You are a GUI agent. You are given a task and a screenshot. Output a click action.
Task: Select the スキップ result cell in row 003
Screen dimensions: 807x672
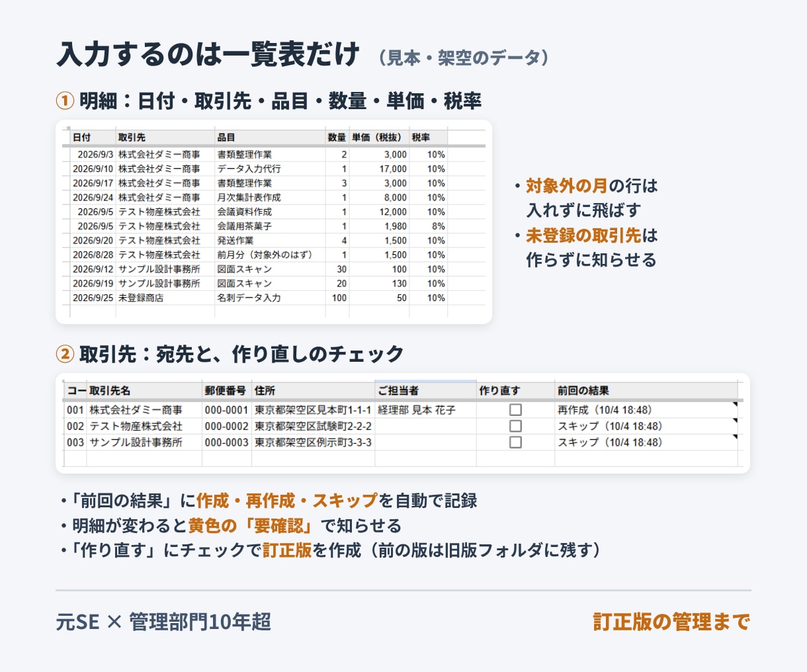pyautogui.click(x=646, y=442)
